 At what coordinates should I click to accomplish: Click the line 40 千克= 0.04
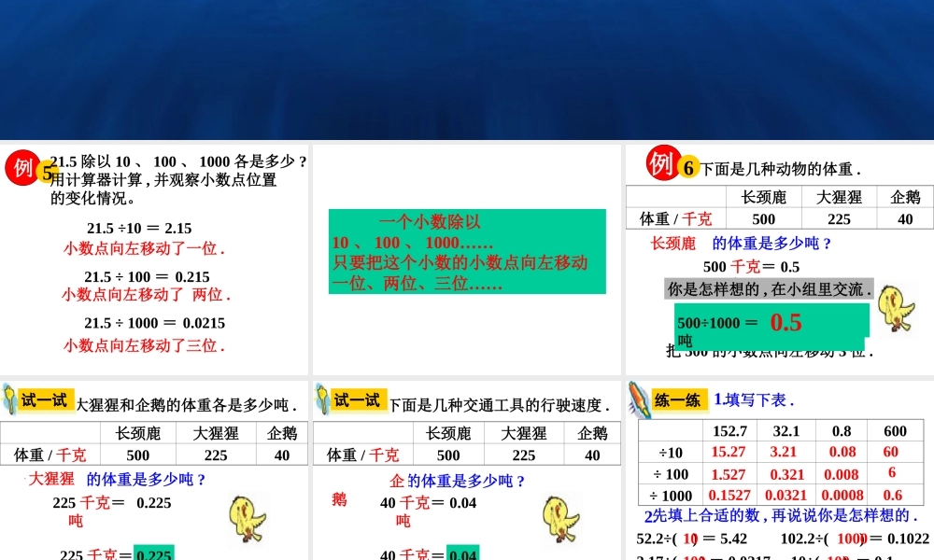coord(429,503)
